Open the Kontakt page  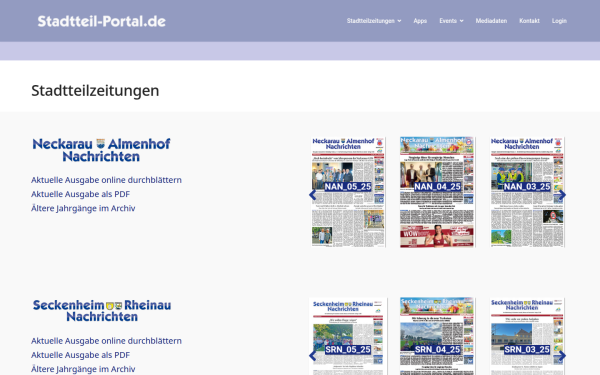(529, 21)
